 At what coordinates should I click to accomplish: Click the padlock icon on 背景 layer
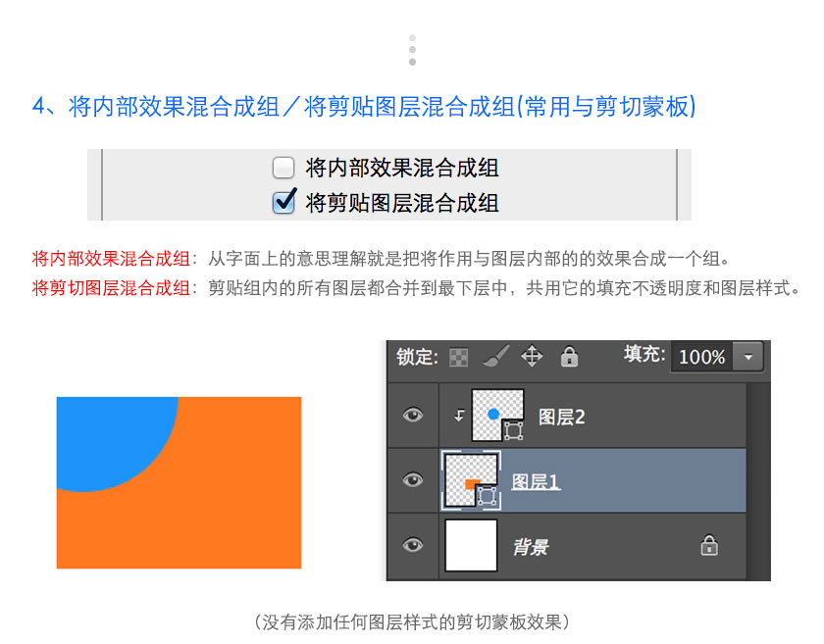[709, 545]
